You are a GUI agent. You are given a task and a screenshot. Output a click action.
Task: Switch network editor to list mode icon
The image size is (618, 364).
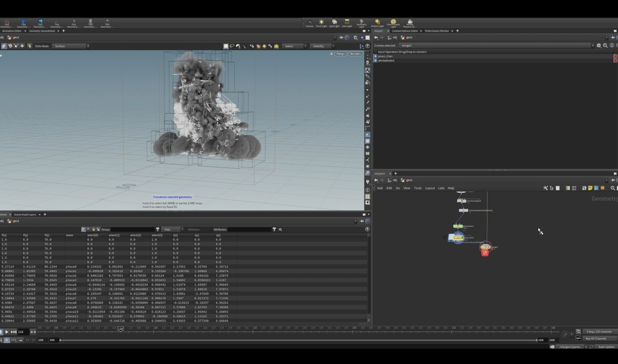point(558,188)
